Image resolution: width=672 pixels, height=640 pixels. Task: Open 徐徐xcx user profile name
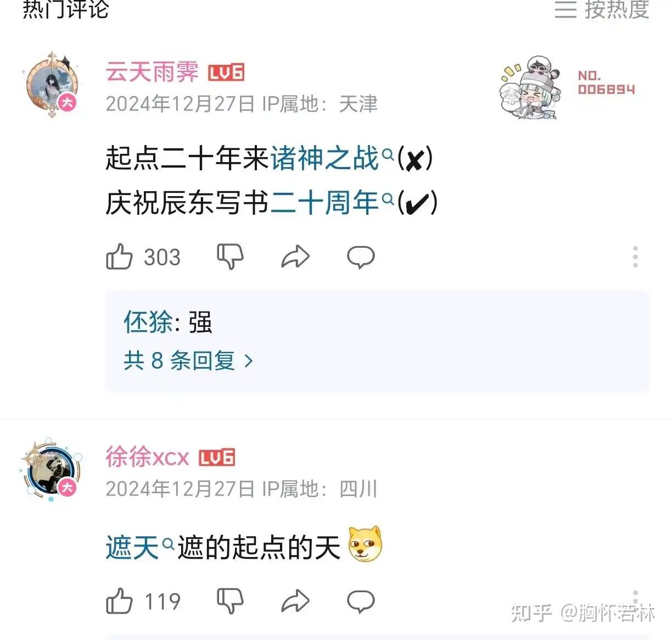click(x=147, y=457)
